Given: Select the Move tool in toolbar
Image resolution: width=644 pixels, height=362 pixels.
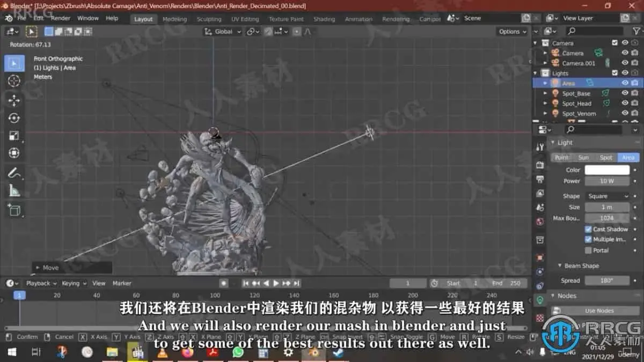Looking at the screenshot, I should pos(14,100).
